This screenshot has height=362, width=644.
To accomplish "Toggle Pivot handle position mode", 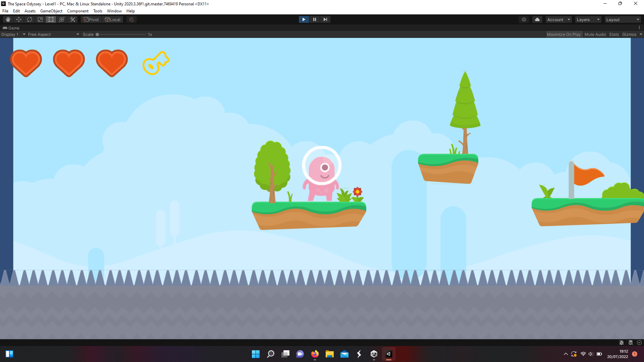I will point(91,19).
